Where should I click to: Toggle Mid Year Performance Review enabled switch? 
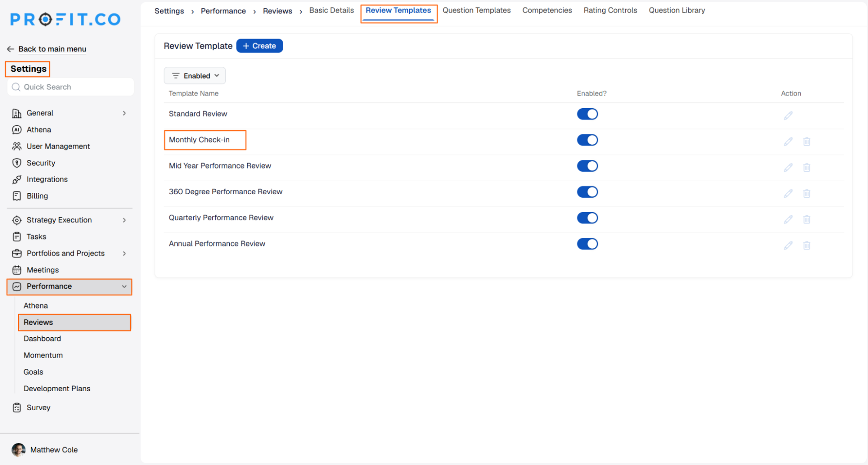587,166
